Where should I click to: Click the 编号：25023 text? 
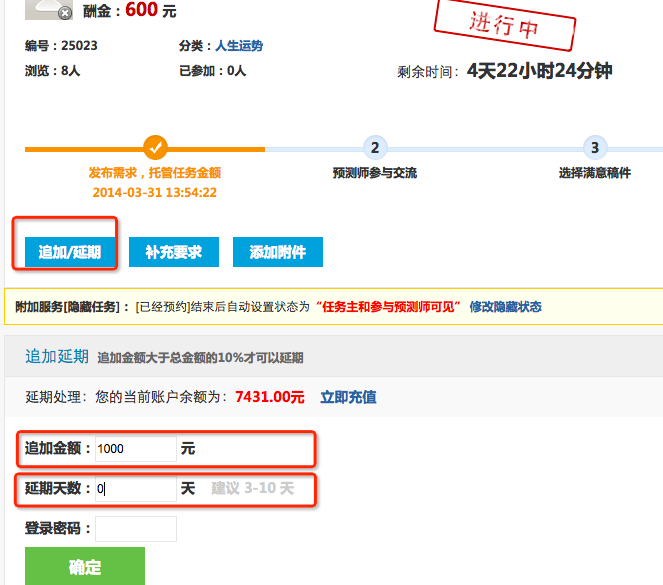click(61, 46)
